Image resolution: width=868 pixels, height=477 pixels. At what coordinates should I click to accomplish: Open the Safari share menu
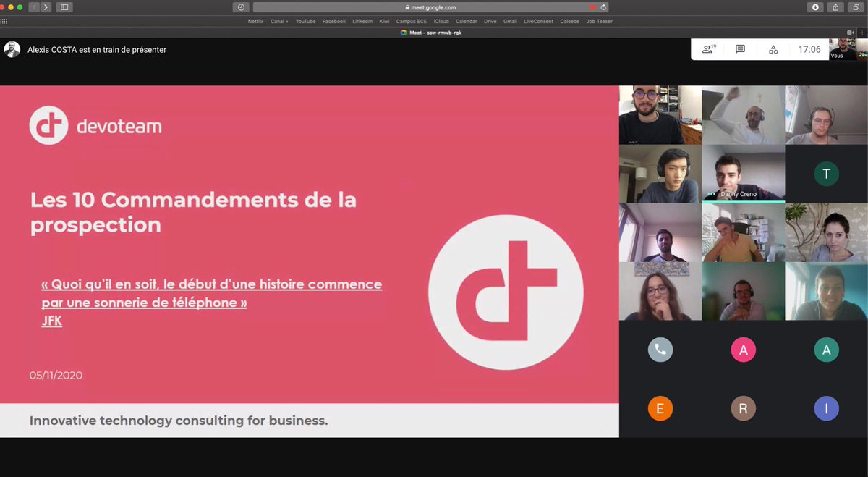tap(836, 7)
